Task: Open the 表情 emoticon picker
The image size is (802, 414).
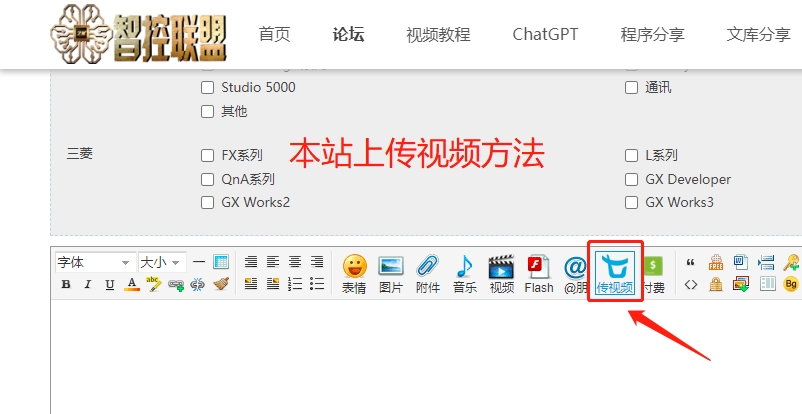Action: pyautogui.click(x=354, y=274)
